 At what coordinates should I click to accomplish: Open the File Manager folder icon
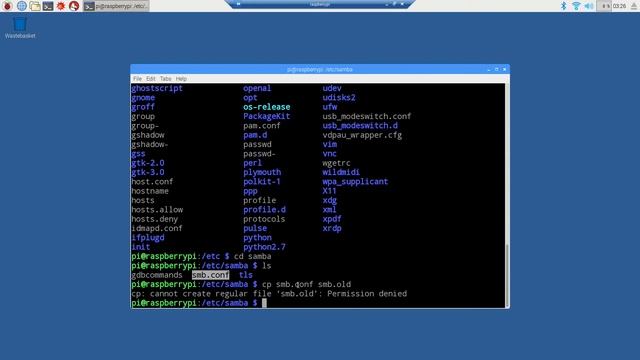35,6
